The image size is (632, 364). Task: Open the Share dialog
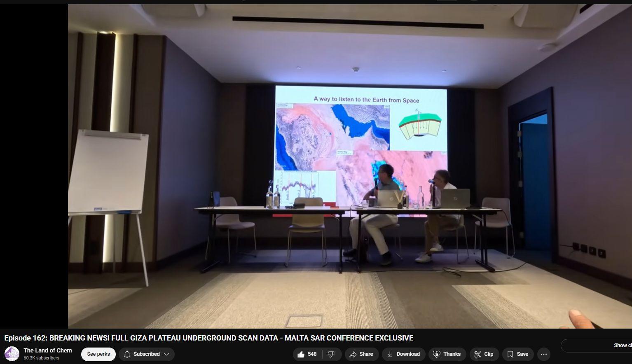click(x=361, y=354)
